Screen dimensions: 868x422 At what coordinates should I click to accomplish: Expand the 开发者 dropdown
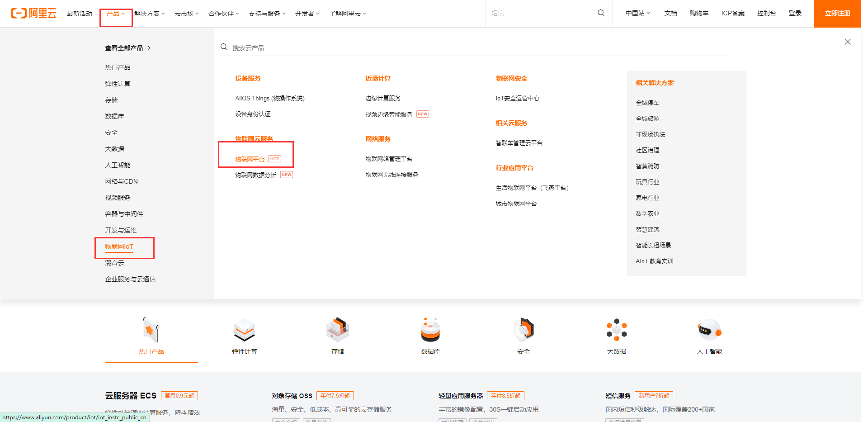pos(307,14)
